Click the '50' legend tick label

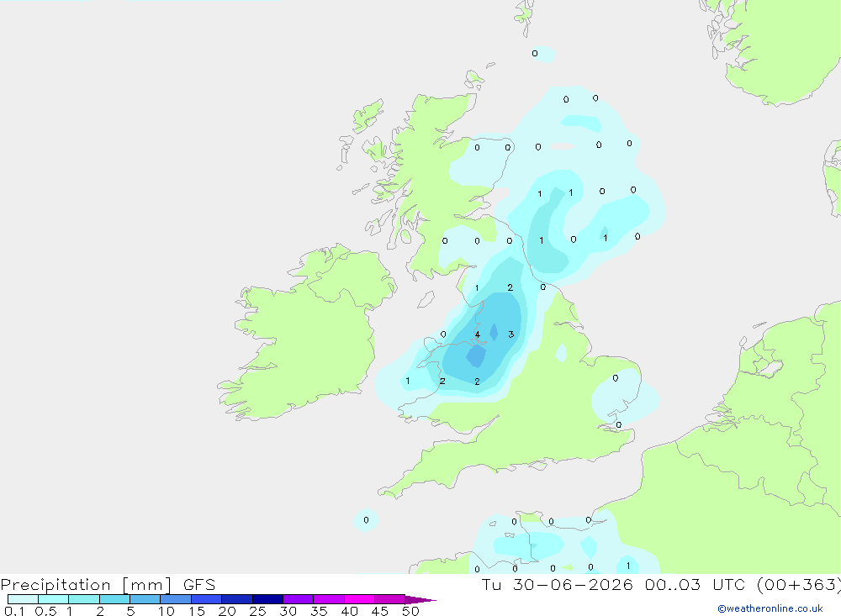pyautogui.click(x=410, y=611)
